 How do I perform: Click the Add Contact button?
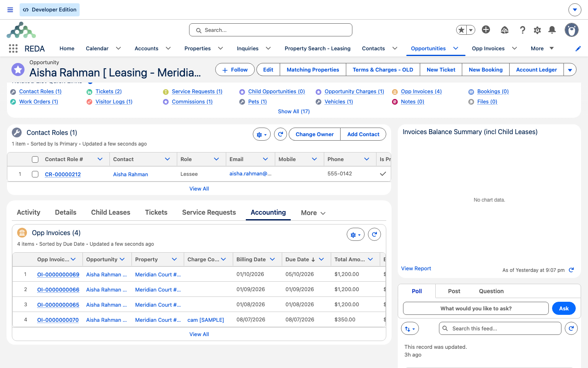363,134
